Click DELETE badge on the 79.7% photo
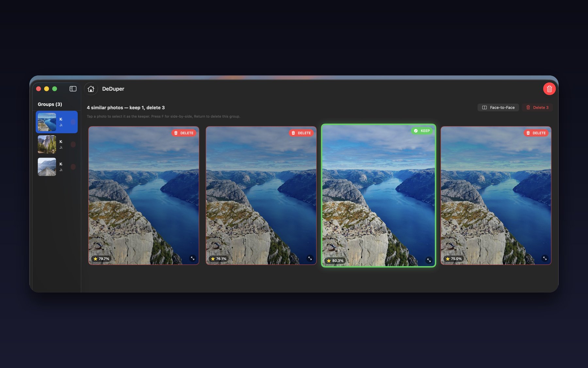 pyautogui.click(x=184, y=133)
